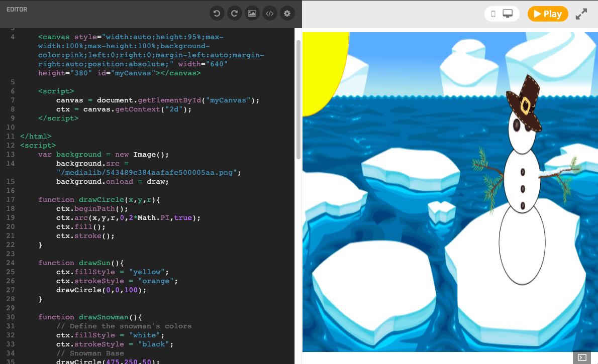Screen dimensions: 598x364
Task: Click the 'ctx.arc(x,y,r,0,2*Math.PI,true);' line
Action: (x=128, y=218)
